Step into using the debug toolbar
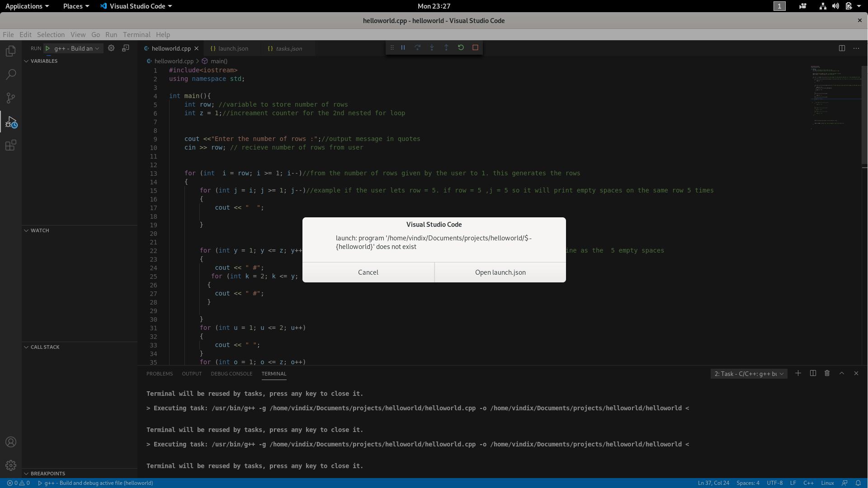This screenshot has width=868, height=488. pos(432,47)
